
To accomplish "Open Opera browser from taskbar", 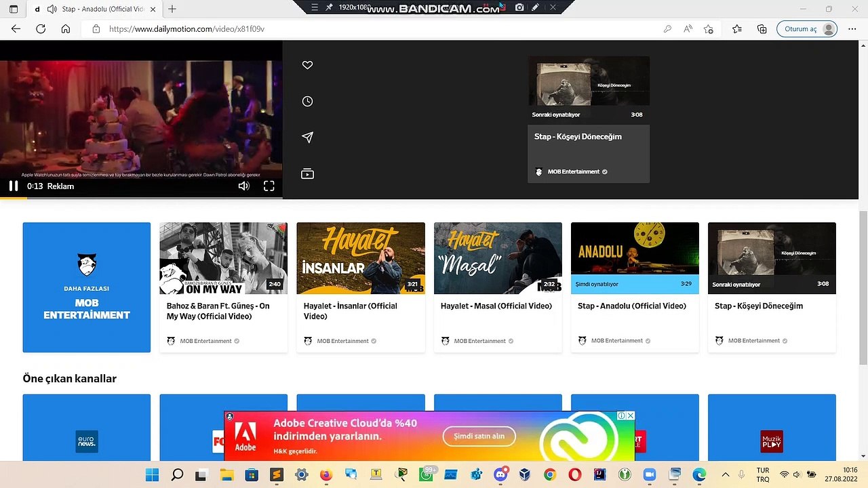I will [x=575, y=474].
